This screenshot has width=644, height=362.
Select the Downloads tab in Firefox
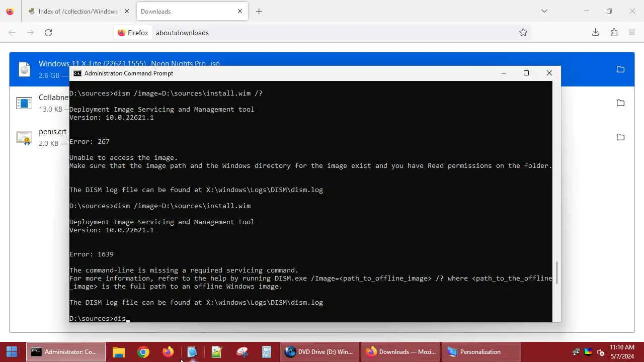(191, 11)
